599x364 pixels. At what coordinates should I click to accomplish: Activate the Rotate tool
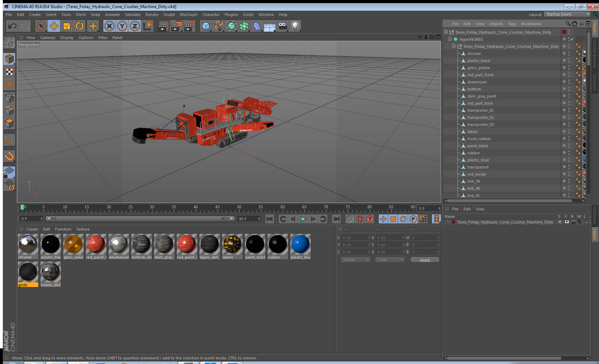(80, 26)
